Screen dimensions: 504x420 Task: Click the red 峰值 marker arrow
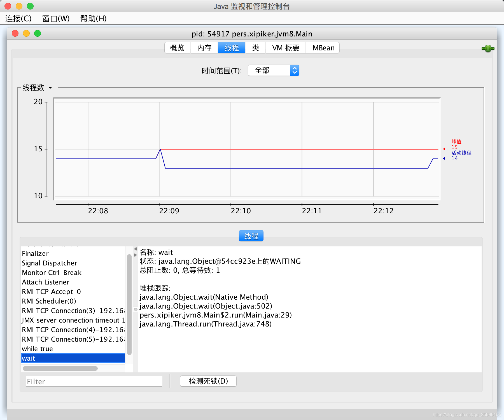pos(444,149)
